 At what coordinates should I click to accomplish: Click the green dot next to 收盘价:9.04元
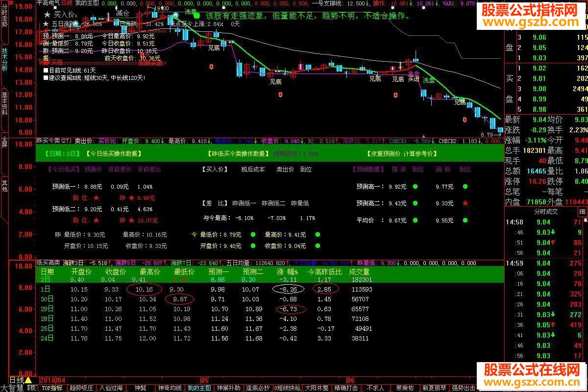click(x=318, y=246)
